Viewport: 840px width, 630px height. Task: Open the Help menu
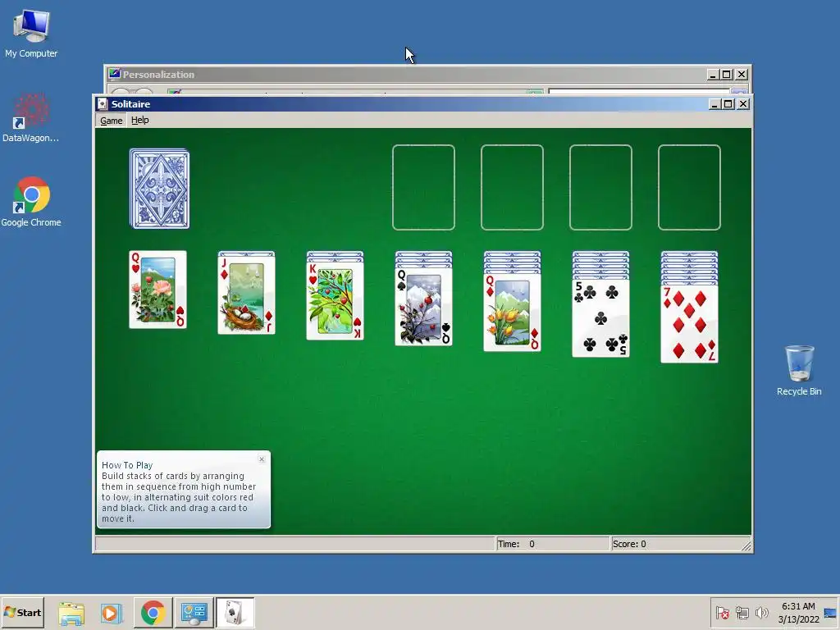(139, 121)
